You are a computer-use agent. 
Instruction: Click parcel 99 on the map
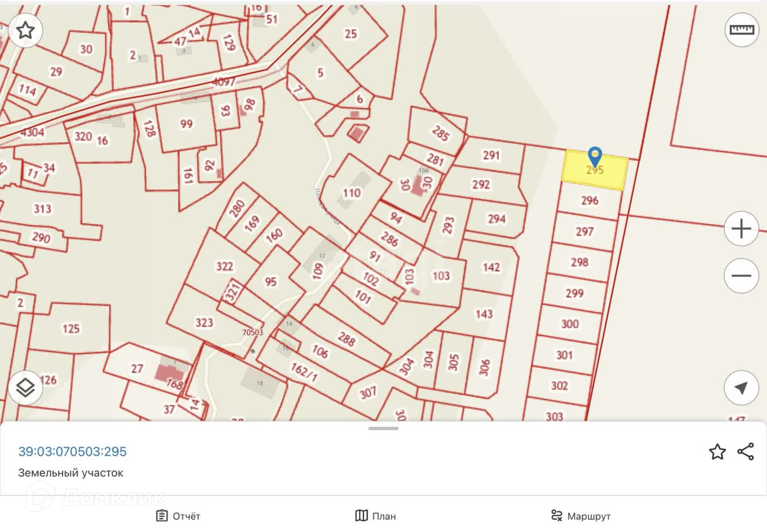[x=186, y=124]
